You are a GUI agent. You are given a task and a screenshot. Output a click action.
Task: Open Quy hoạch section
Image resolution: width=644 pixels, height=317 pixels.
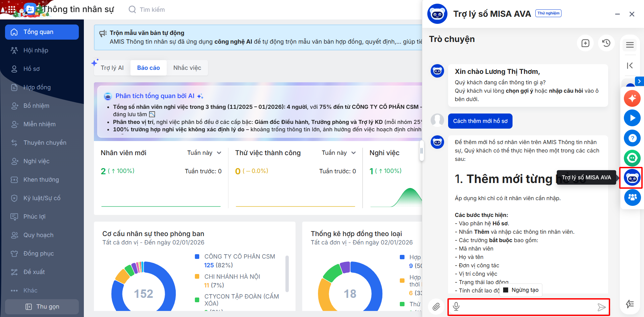pos(42,235)
